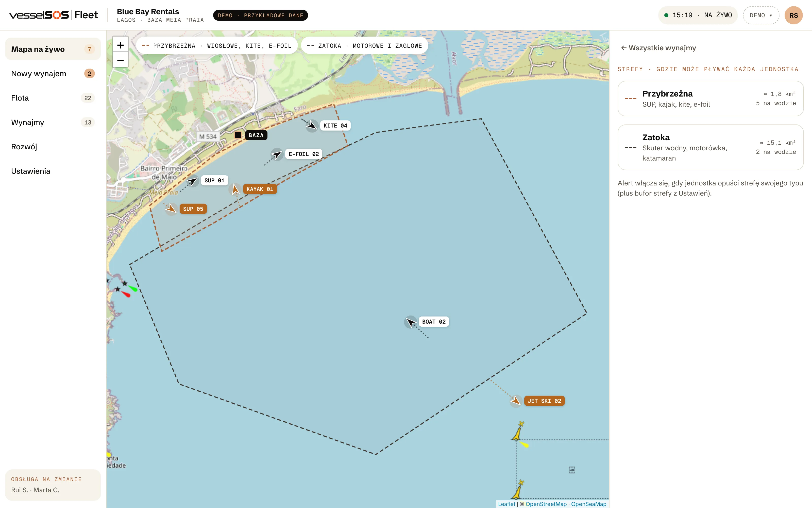Click the black BAZA base square marker
Viewport: 812px width, 508px height.
238,135
